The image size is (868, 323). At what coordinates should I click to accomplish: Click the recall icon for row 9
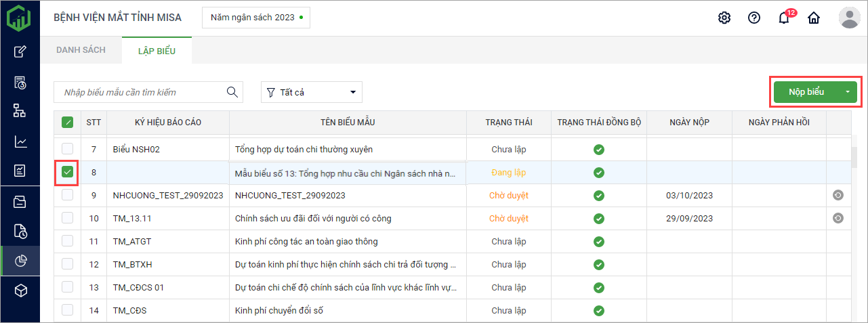(838, 195)
